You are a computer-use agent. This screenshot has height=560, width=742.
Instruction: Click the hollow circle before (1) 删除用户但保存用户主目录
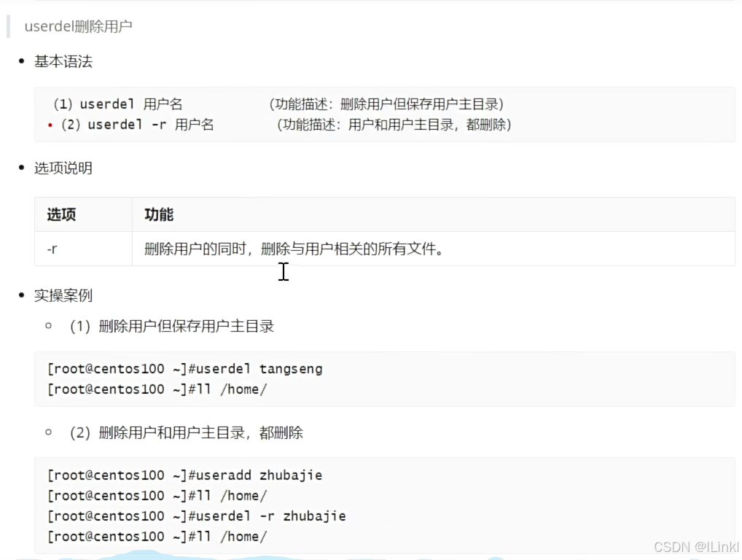[50, 326]
